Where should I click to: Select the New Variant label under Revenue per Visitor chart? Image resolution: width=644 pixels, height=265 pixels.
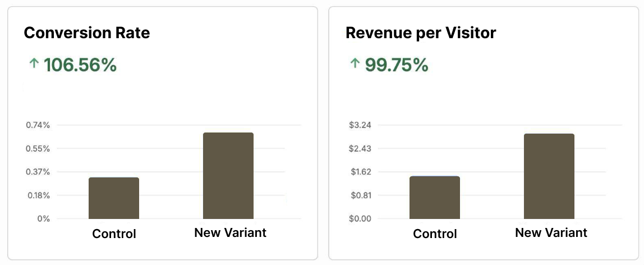coord(551,232)
